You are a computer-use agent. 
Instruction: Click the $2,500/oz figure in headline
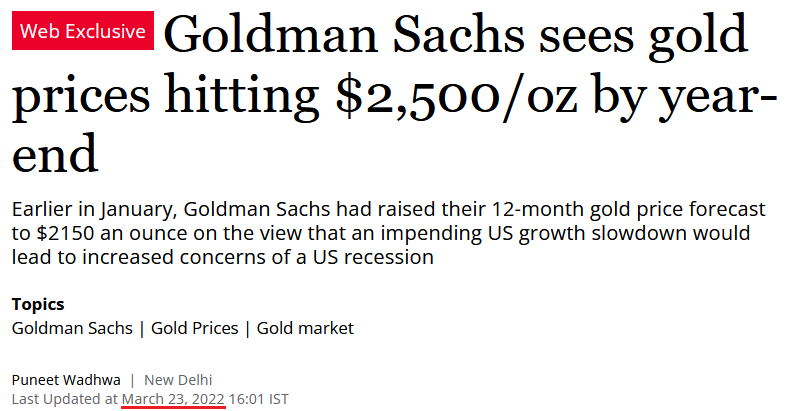456,95
